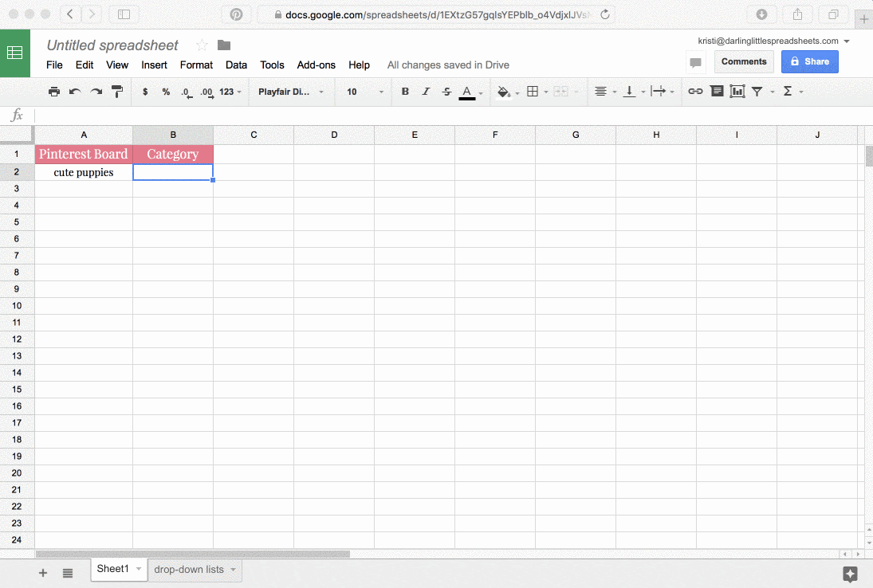This screenshot has width=873, height=588.
Task: Decrease decimal places
Action: coord(187,92)
